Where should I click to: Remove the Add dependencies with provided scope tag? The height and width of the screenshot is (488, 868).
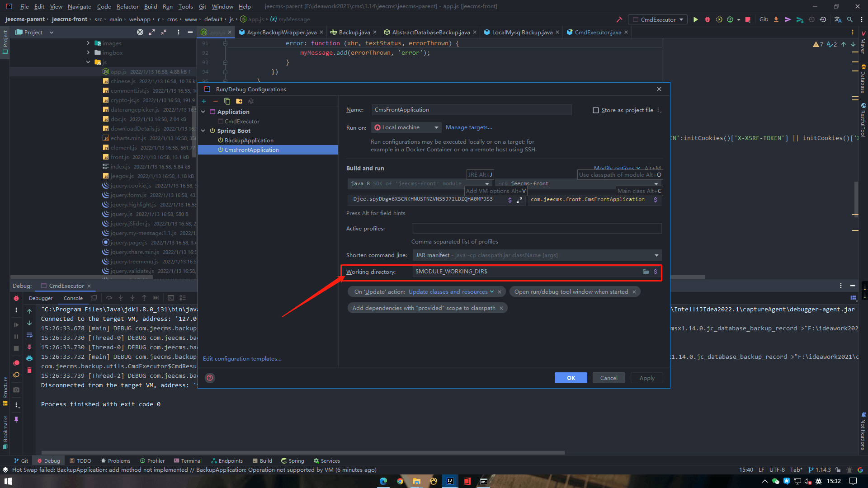coord(501,308)
